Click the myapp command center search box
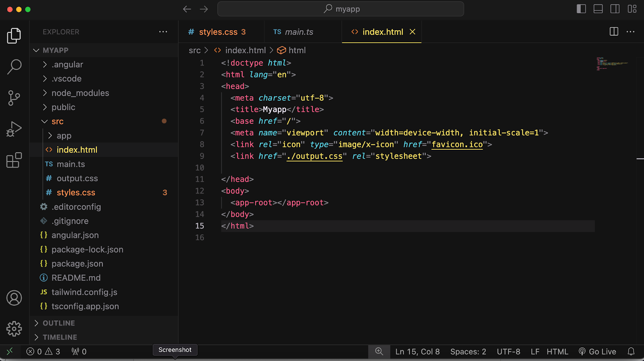Viewport: 644px width, 361px height. click(341, 9)
